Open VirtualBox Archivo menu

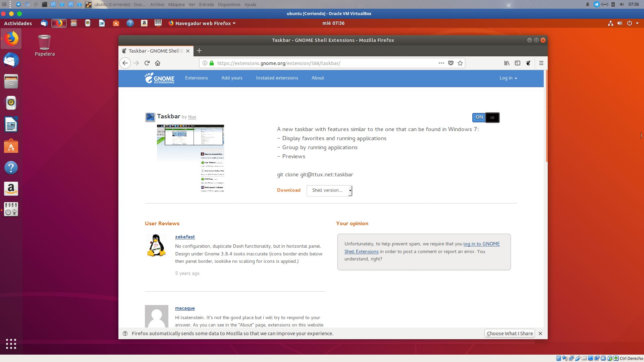tap(157, 4)
